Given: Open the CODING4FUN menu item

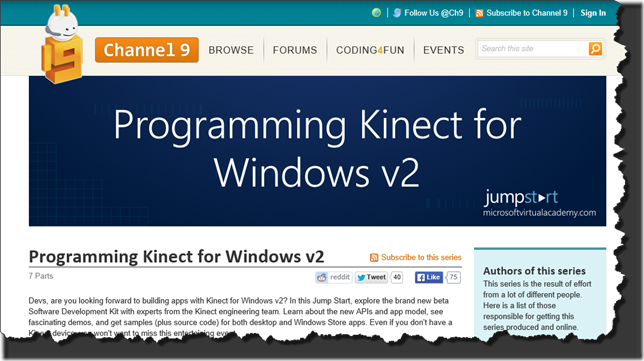Looking at the screenshot, I should point(370,50).
